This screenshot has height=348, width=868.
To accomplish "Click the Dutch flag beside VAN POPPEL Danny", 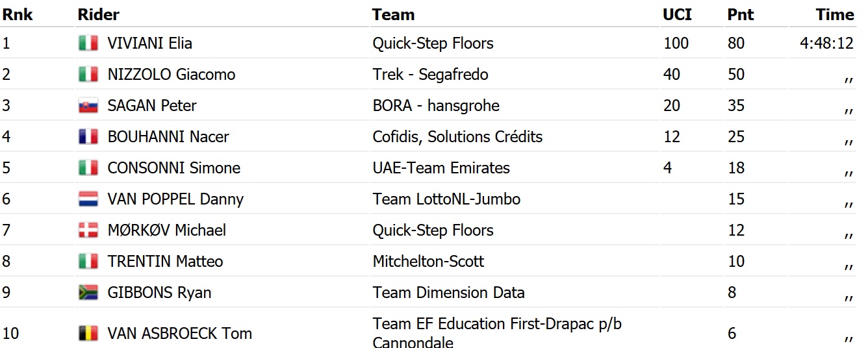I will (x=88, y=199).
